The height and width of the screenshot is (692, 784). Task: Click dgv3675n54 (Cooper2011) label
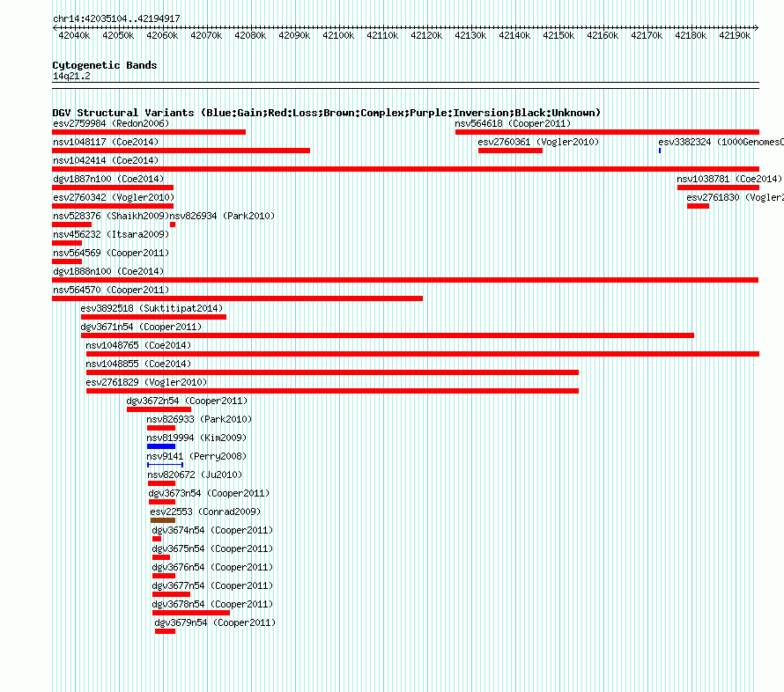point(212,548)
